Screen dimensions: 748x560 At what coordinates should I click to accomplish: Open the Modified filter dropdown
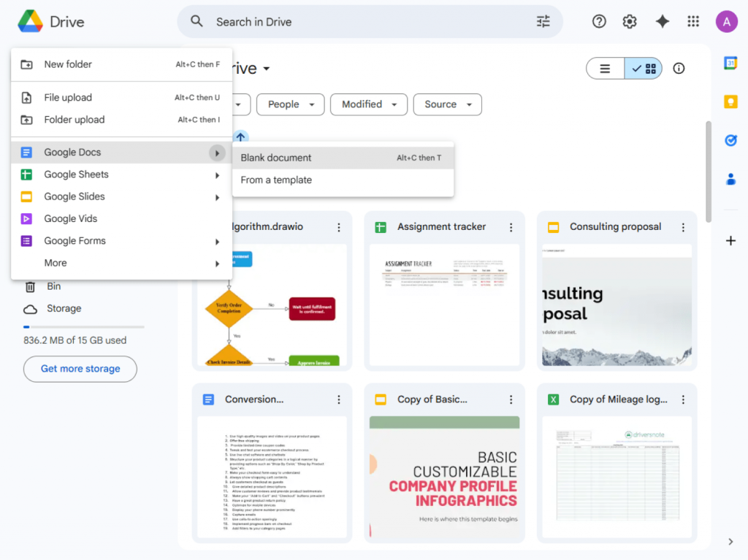click(369, 104)
